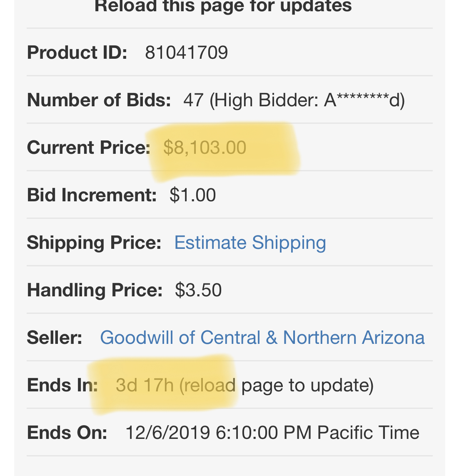
Task: Click the handling price value $3.50
Action: coord(198,290)
